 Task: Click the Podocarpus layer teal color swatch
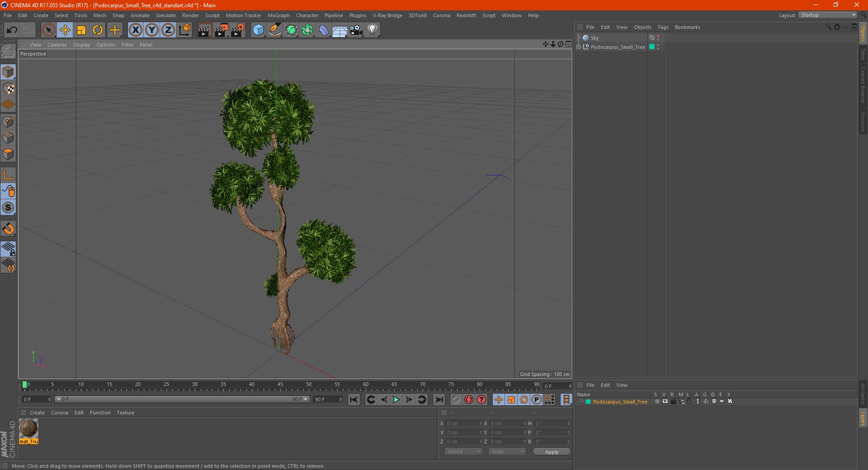(x=588, y=402)
